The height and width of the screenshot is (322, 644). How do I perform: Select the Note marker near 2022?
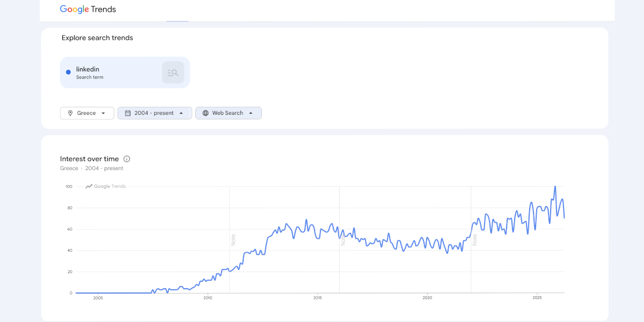475,240
